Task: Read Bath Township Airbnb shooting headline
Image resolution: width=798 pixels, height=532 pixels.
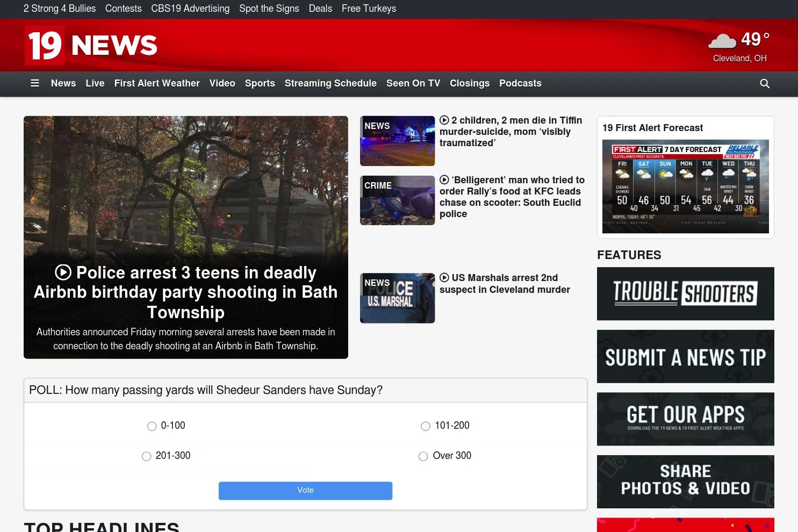Action: [186, 292]
